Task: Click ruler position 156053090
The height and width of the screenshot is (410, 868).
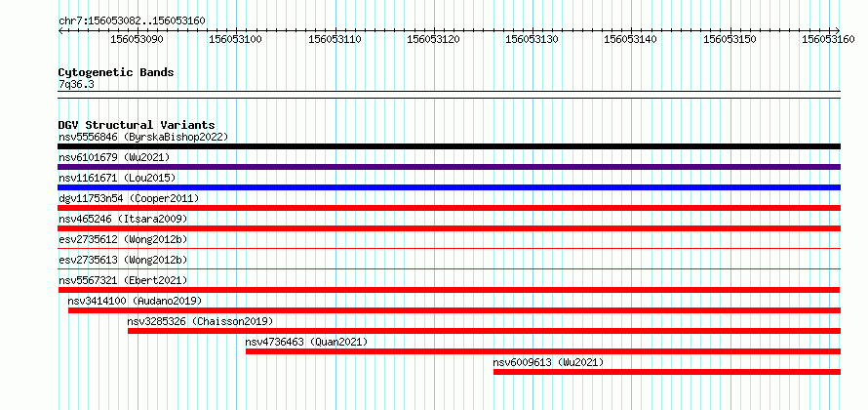Action: click(138, 39)
